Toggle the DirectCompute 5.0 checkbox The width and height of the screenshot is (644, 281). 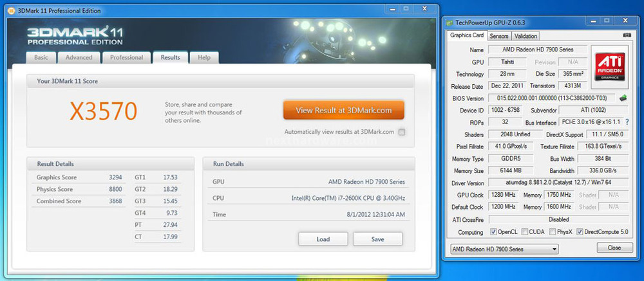580,231
